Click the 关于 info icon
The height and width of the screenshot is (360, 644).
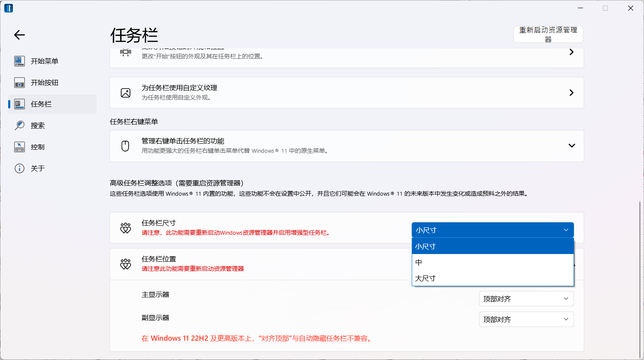(x=19, y=168)
